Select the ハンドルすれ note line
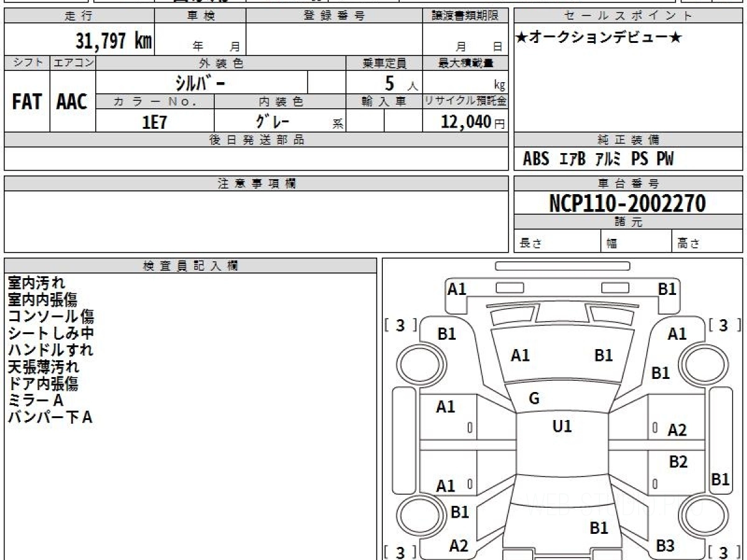The image size is (747, 560). (x=50, y=350)
